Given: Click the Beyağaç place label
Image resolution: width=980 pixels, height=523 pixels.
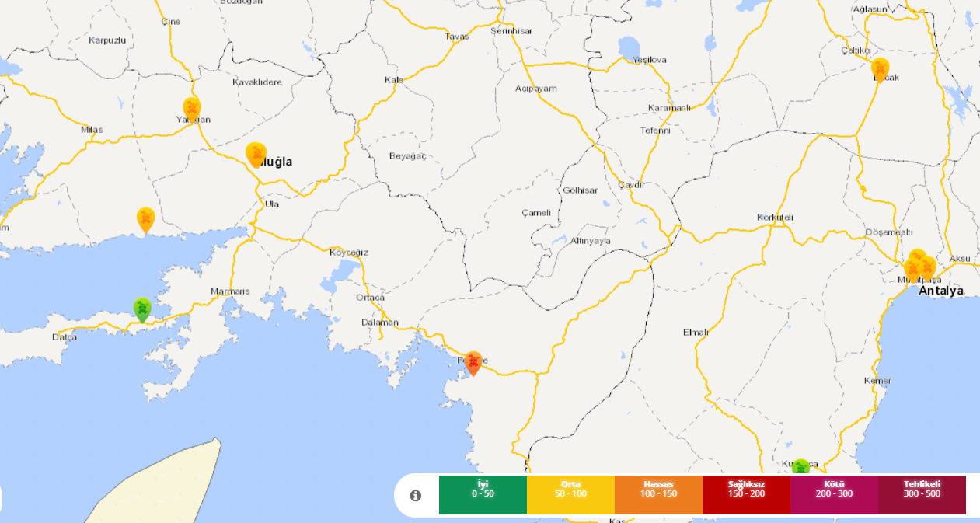Looking at the screenshot, I should pos(408,155).
